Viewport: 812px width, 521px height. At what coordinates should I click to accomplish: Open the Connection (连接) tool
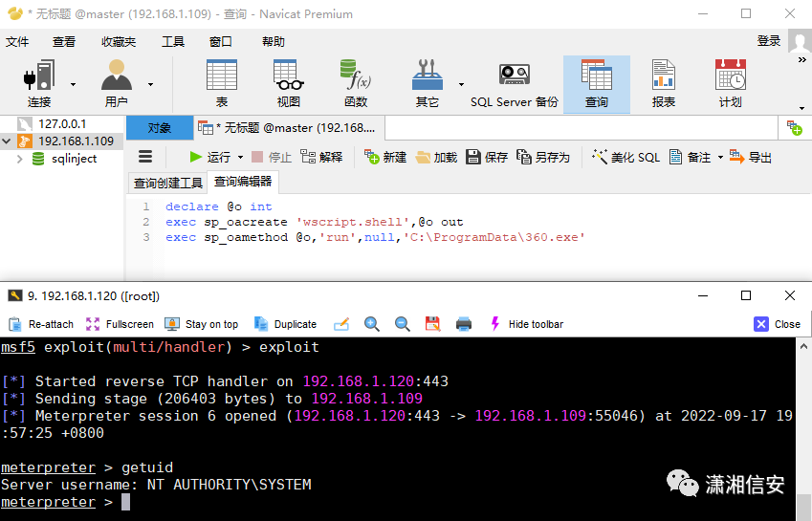(39, 83)
